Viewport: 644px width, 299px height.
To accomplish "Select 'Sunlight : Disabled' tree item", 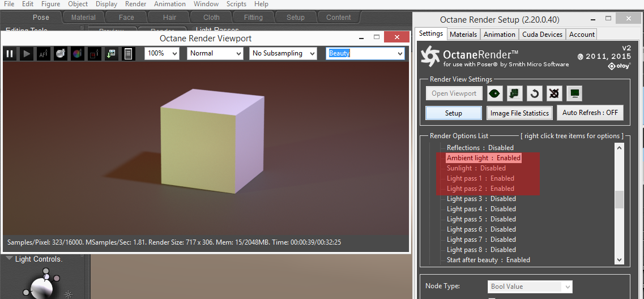I will pos(476,168).
